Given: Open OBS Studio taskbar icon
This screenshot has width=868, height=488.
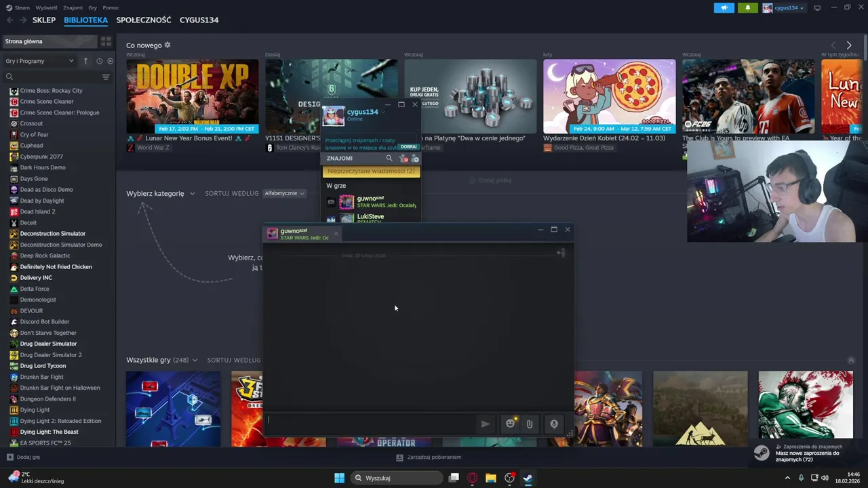Looking at the screenshot, I should point(509,478).
